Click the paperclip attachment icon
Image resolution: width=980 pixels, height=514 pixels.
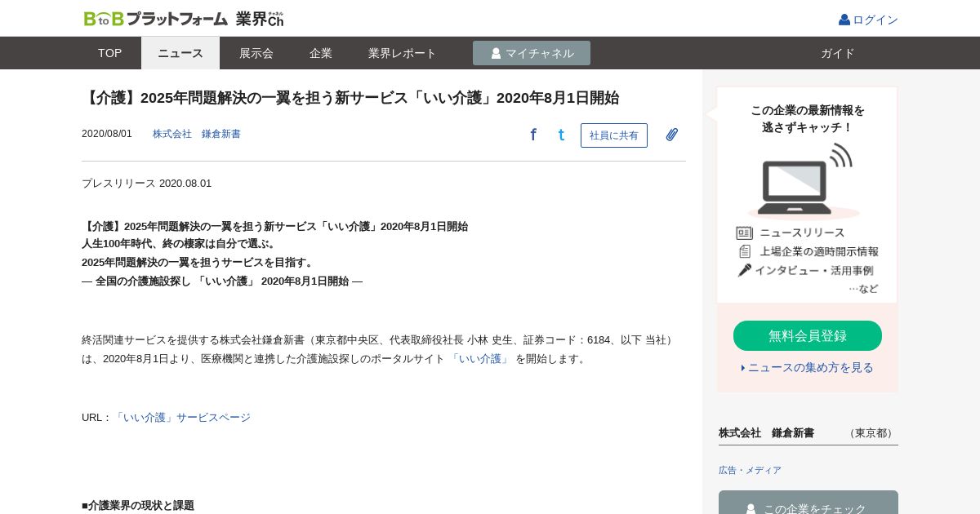click(x=672, y=135)
